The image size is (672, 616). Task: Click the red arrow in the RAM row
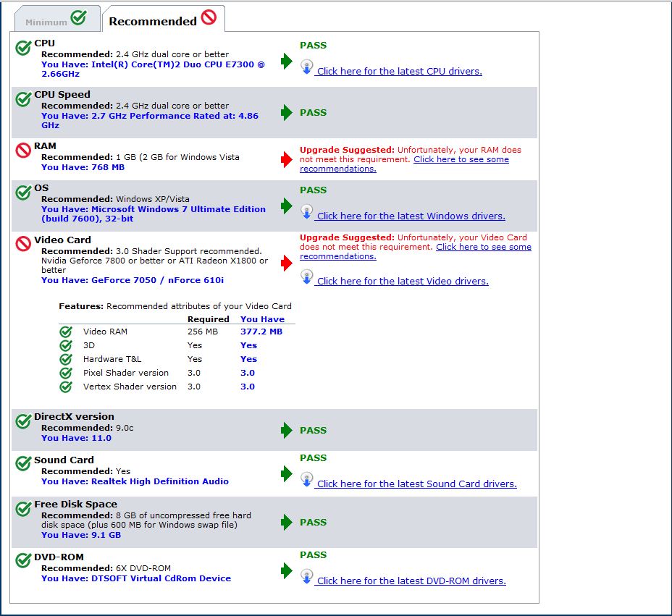[286, 159]
